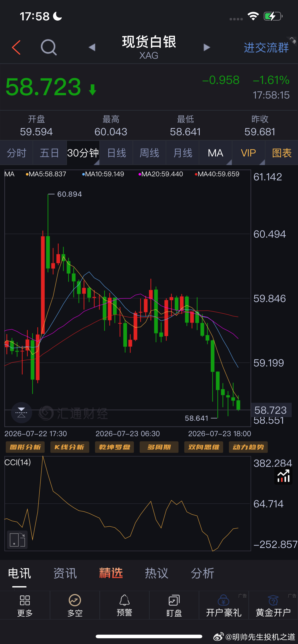Image resolution: width=298 pixels, height=644 pixels.
Task: Tap the 58.641 low price label
Action: [197, 418]
